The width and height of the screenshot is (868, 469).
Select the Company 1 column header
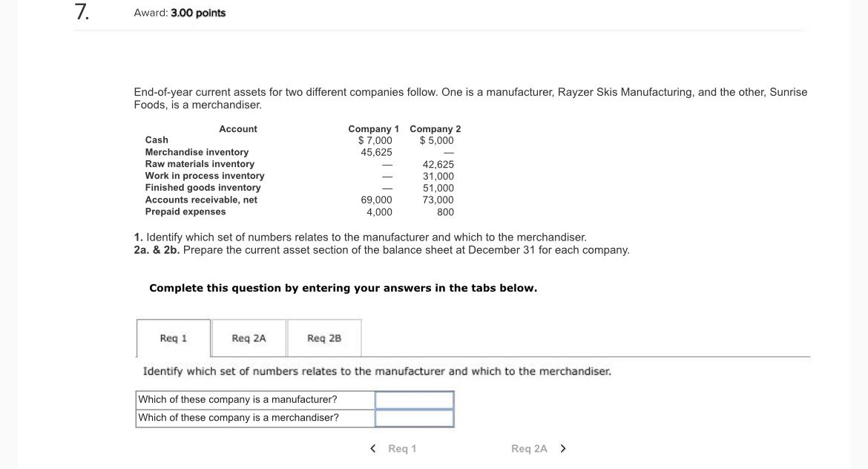coord(373,129)
